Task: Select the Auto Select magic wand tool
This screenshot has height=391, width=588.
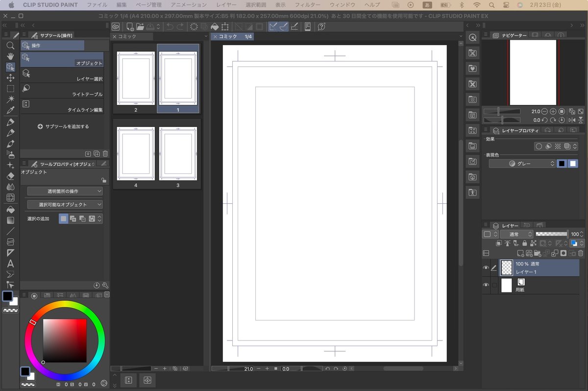Action: 10,99
